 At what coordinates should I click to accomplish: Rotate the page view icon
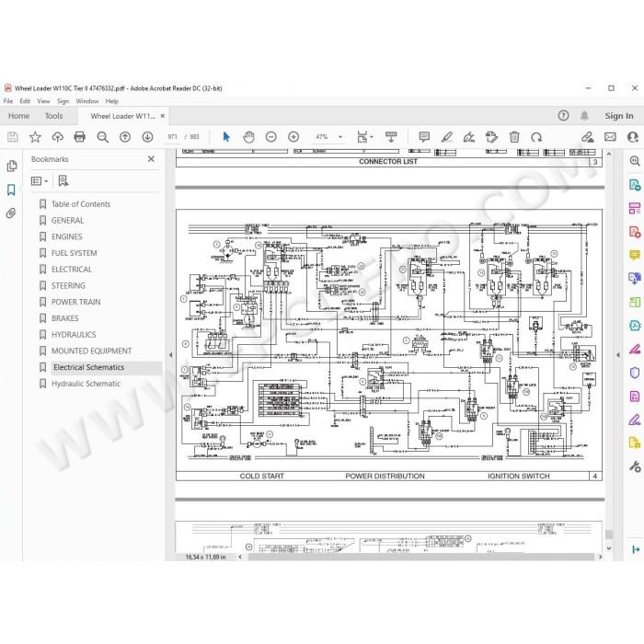[x=536, y=137]
